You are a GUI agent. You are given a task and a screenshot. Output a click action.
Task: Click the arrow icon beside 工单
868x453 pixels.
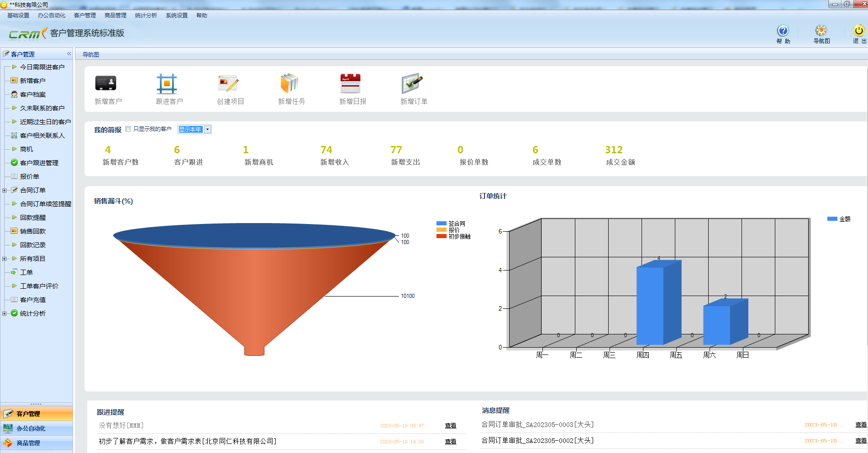click(x=14, y=272)
